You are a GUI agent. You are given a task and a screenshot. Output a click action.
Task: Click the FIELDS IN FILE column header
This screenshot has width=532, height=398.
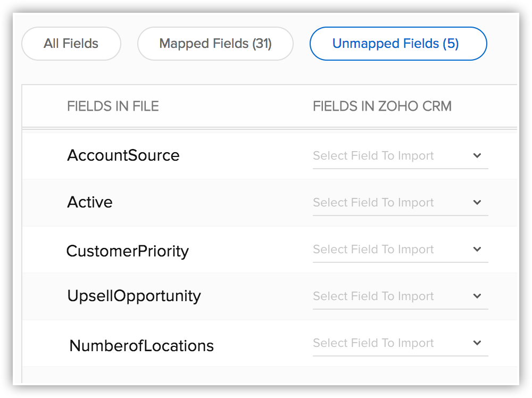tap(113, 106)
